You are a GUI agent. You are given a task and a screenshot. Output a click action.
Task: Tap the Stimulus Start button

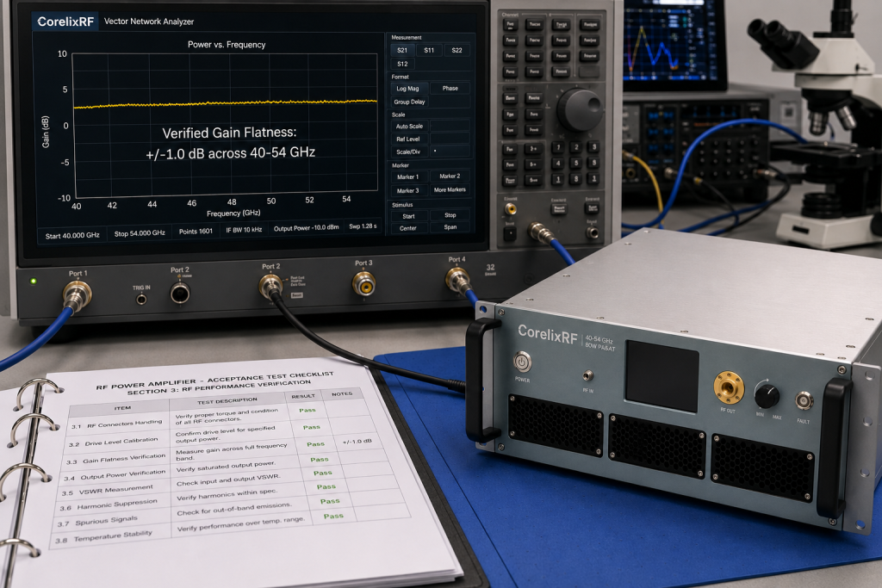(x=409, y=216)
